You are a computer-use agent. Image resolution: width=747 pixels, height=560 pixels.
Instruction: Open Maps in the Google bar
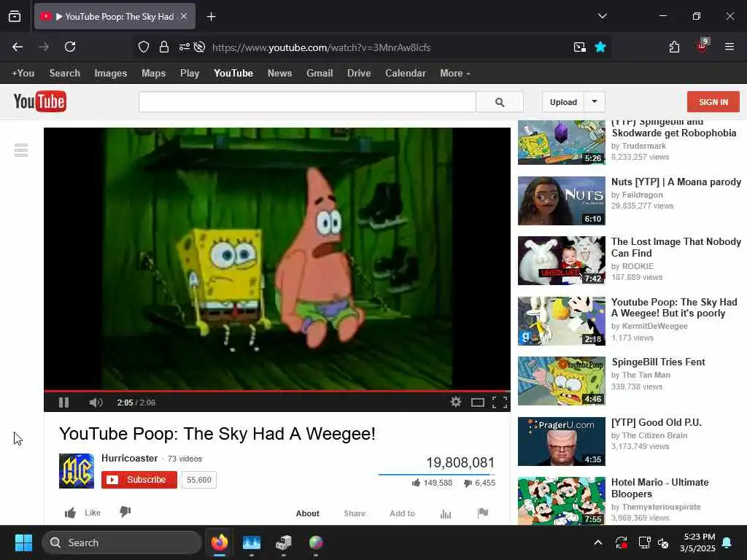point(153,74)
